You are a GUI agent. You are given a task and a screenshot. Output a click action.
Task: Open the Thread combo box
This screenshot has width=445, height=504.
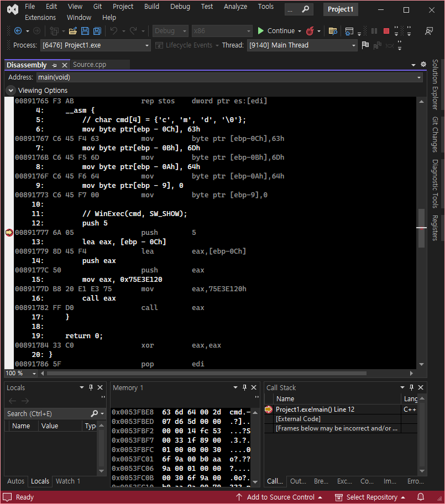pyautogui.click(x=302, y=45)
